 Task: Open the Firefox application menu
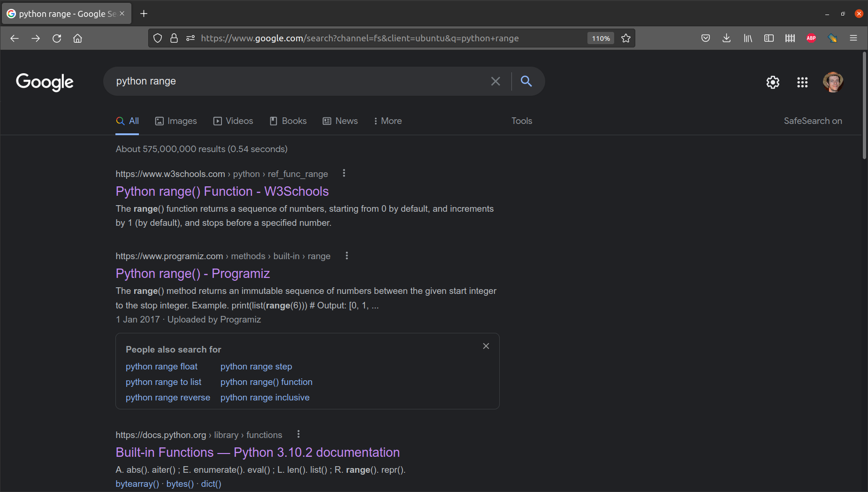click(853, 38)
